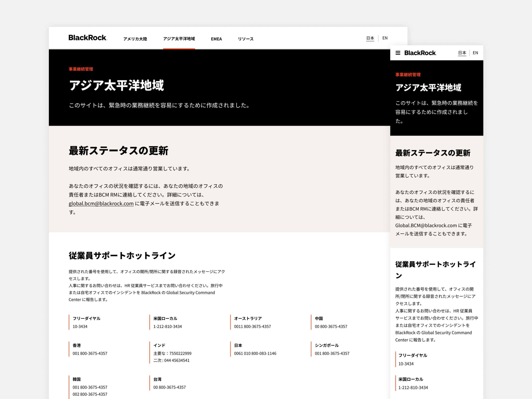Click 香港 number 001 800-3675-4357
Viewport: 532px width, 399px height.
click(x=90, y=353)
